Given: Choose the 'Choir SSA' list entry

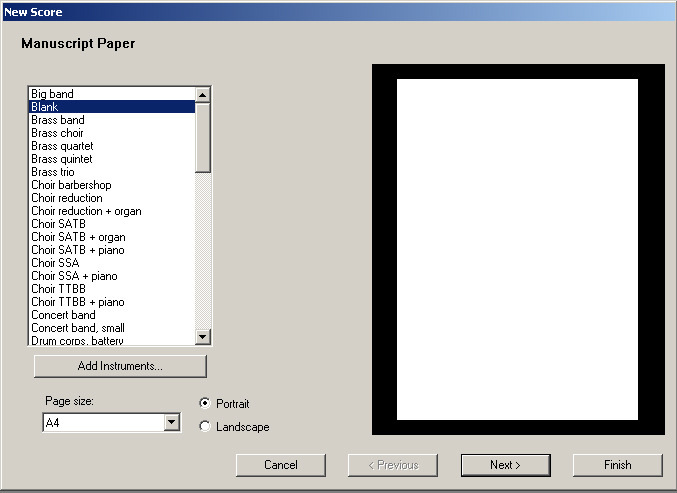Looking at the screenshot, I should pos(112,263).
